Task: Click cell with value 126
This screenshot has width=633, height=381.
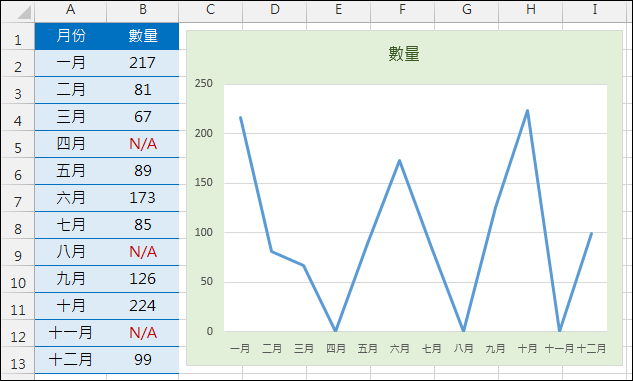Action: (x=143, y=279)
